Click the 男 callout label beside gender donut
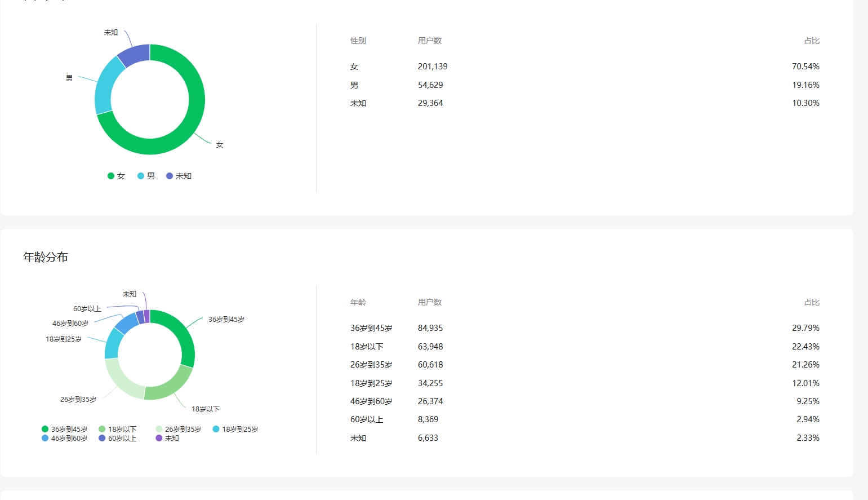 pos(69,78)
